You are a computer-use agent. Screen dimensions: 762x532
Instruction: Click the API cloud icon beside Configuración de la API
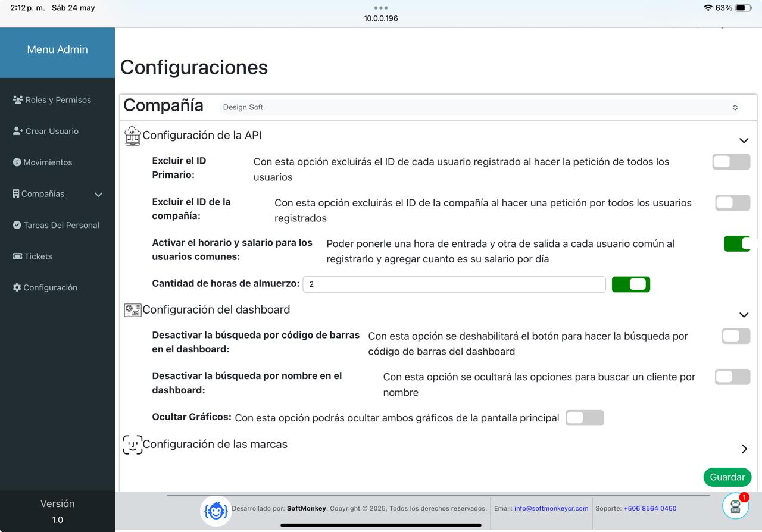pos(132,136)
